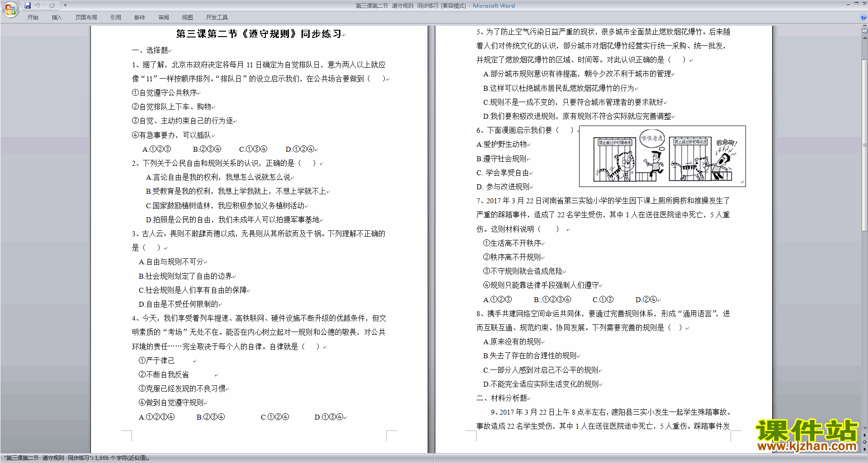The height and width of the screenshot is (463, 868).
Task: Open the round Office button menu
Action: pyautogui.click(x=10, y=9)
